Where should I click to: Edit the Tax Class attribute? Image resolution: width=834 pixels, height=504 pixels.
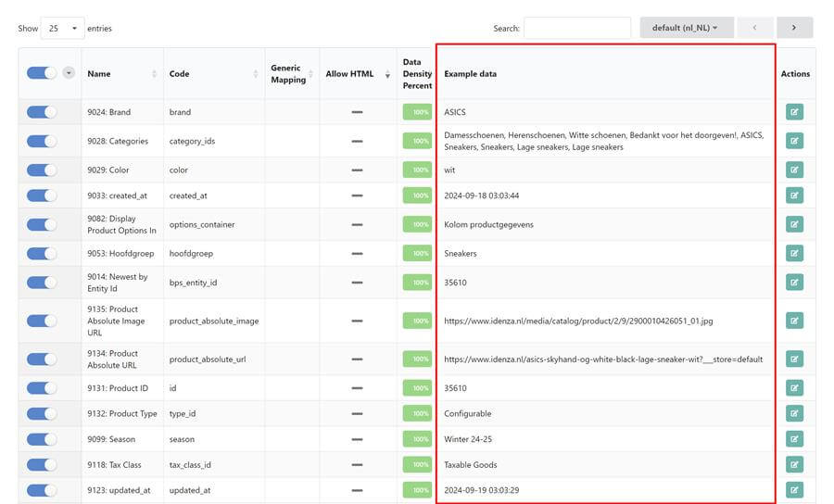pyautogui.click(x=794, y=464)
